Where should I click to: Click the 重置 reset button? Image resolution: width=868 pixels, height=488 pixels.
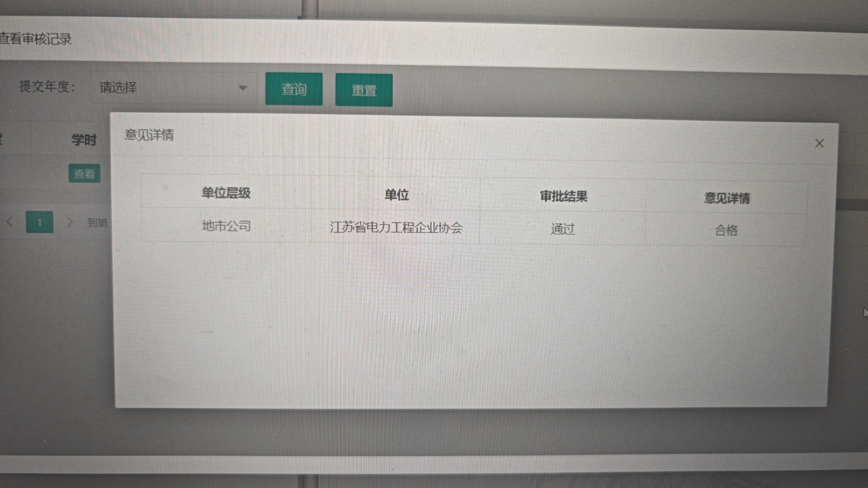364,90
